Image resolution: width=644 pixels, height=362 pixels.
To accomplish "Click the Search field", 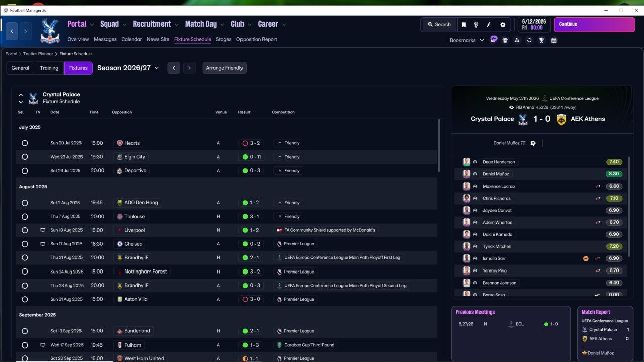I will click(439, 24).
